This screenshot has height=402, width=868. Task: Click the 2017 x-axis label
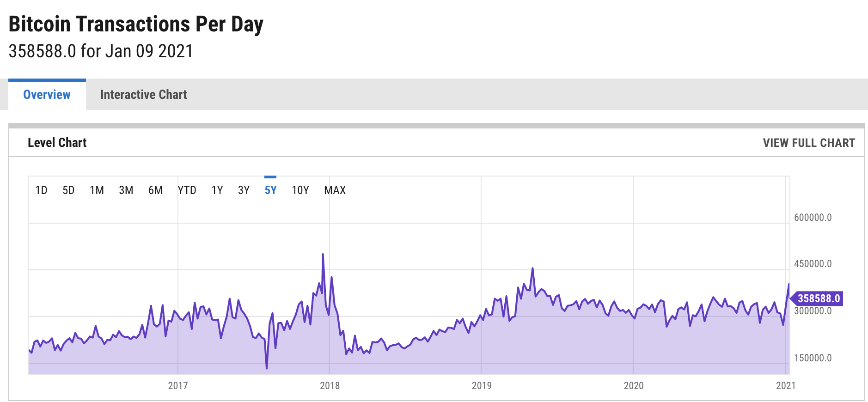point(178,385)
